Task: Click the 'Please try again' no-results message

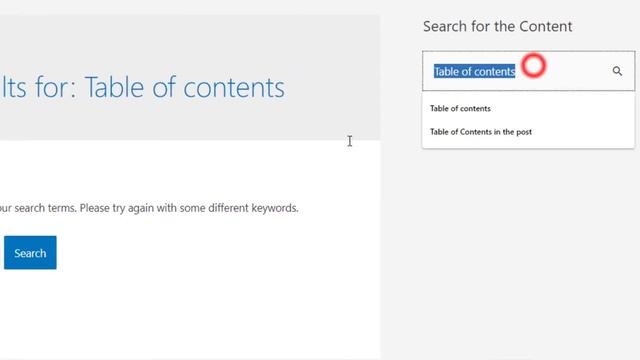Action: pyautogui.click(x=149, y=208)
